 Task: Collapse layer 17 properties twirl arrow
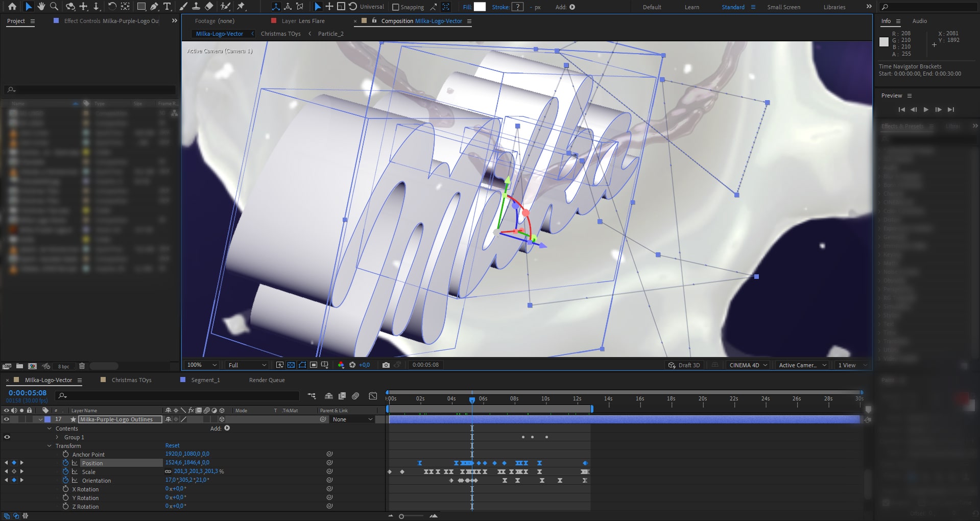pyautogui.click(x=40, y=419)
